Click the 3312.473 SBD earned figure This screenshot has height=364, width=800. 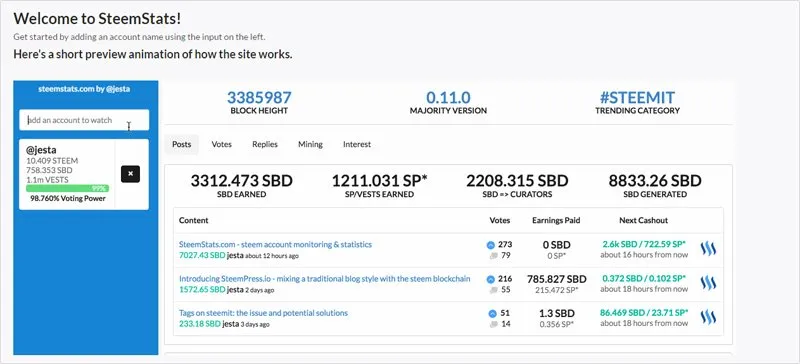(x=242, y=181)
